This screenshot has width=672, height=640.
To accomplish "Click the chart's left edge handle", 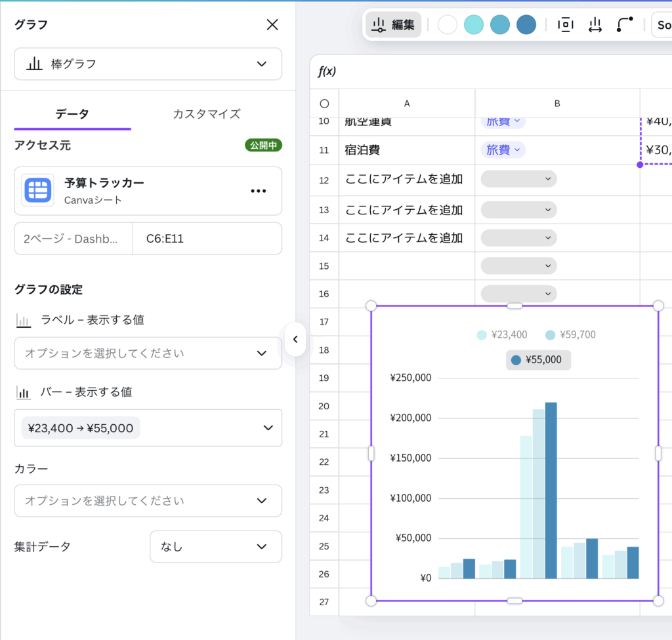I will pyautogui.click(x=371, y=453).
